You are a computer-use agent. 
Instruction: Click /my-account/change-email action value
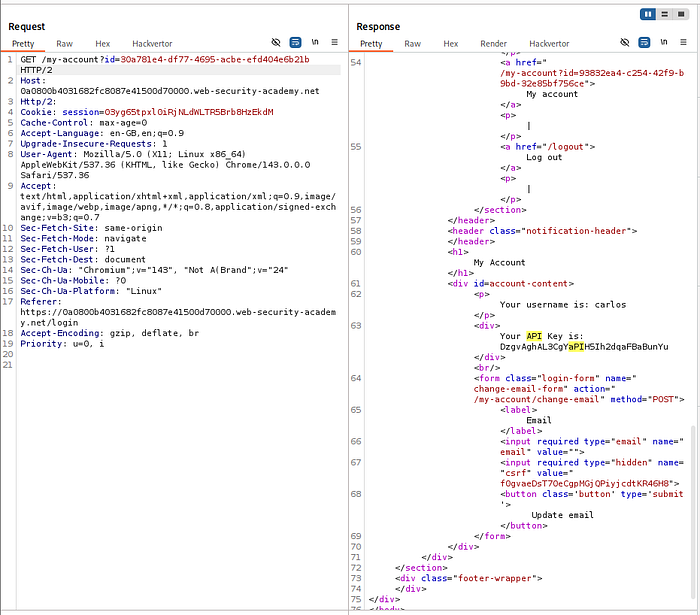point(536,399)
